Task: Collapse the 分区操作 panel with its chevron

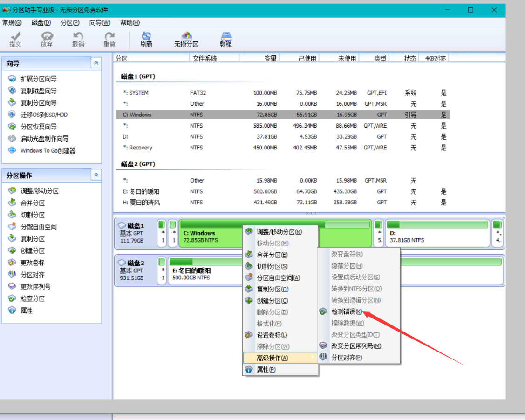Action: pyautogui.click(x=97, y=175)
